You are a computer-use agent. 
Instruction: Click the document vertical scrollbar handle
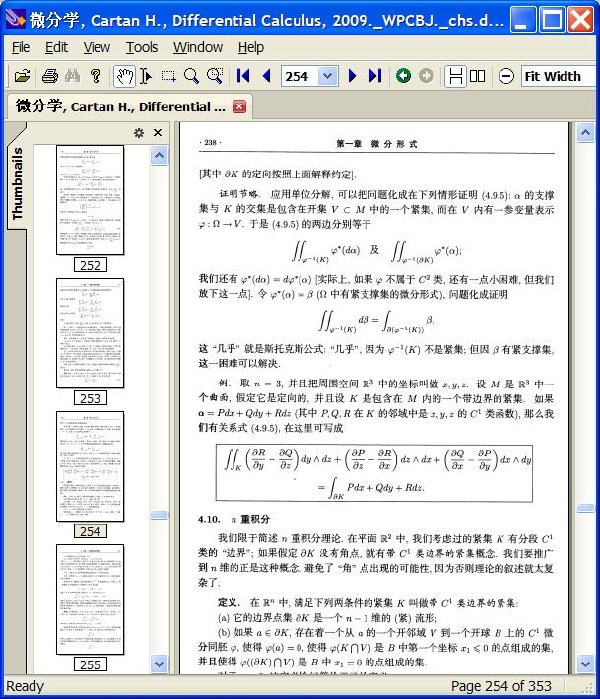coord(585,508)
